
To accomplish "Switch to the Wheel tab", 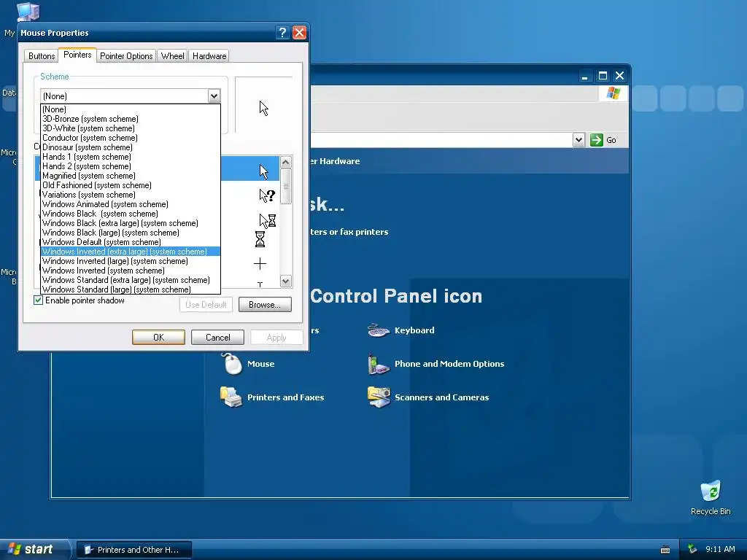I will click(x=172, y=55).
